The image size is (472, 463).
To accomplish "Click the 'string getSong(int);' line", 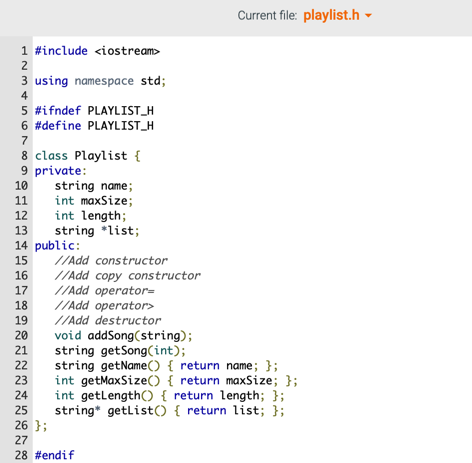I will click(x=120, y=350).
